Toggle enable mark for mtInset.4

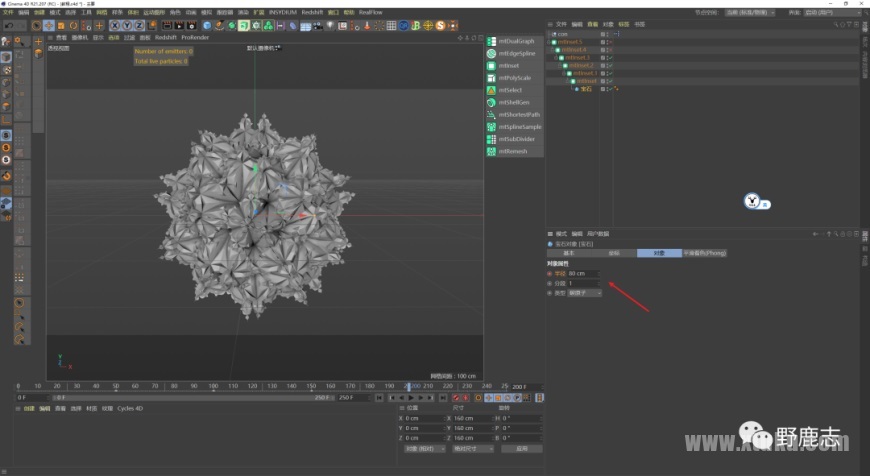tap(610, 49)
